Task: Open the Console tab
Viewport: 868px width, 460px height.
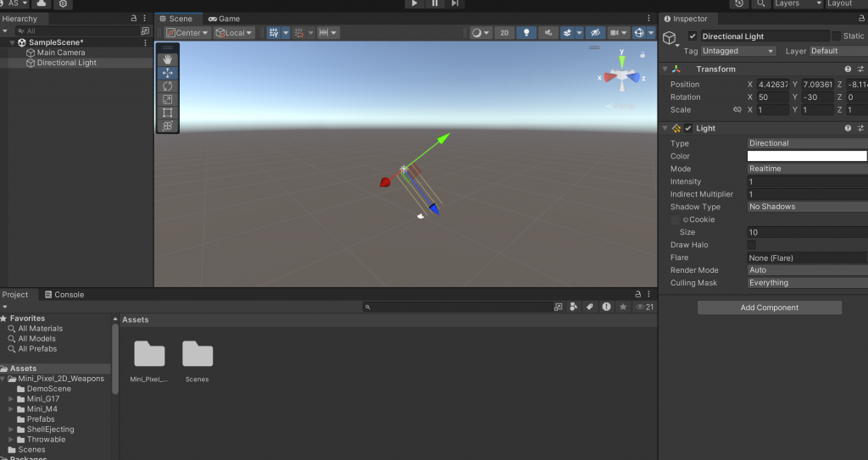Action: 64,295
